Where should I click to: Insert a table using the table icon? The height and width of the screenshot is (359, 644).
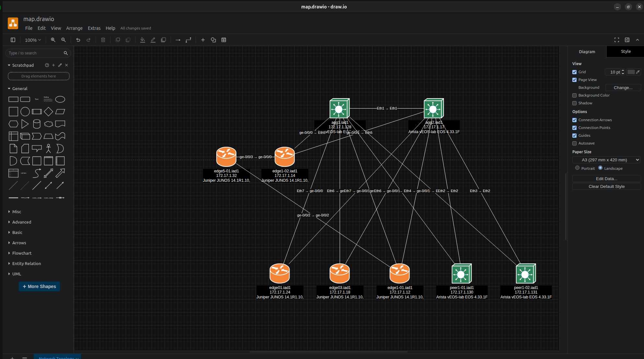(x=224, y=40)
